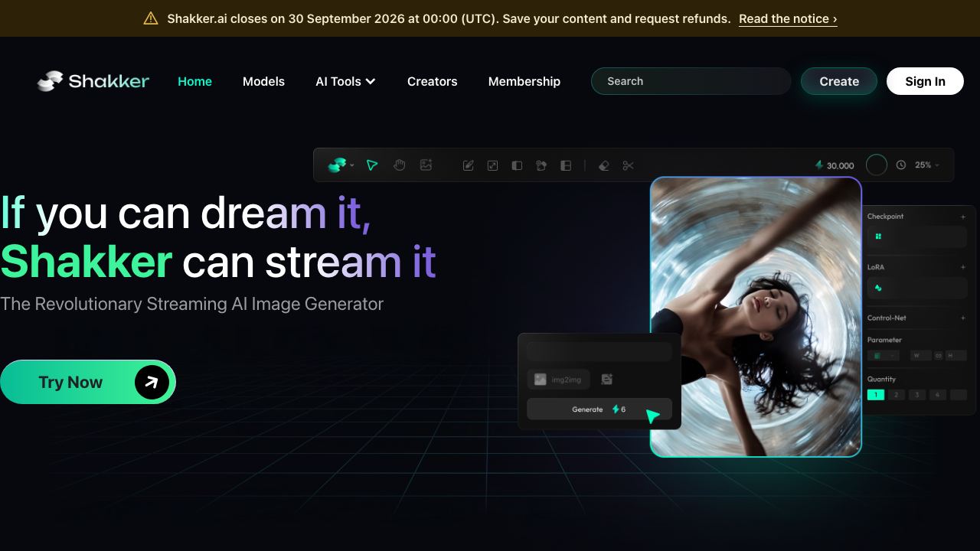Select quantity 1
This screenshot has width=980, height=551.
[876, 395]
